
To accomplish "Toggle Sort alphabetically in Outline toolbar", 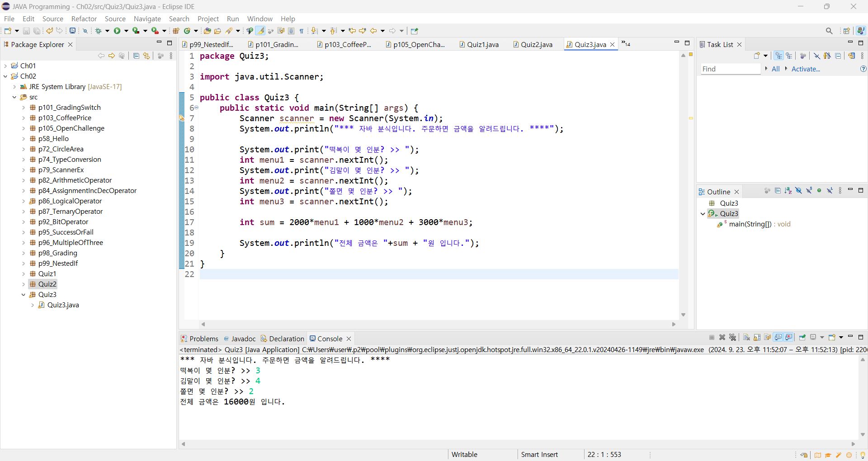I will coord(788,191).
